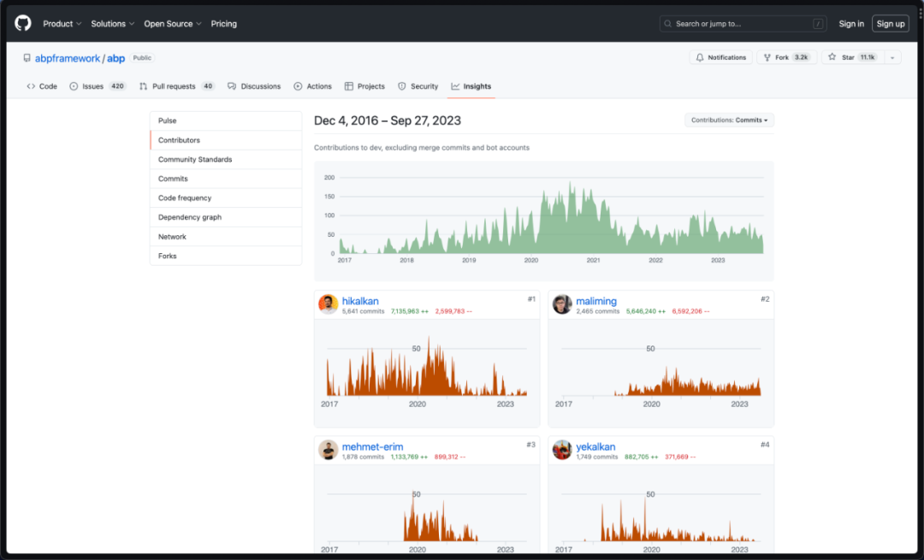Open the Contributions: Commits dropdown
Screen dimensions: 924x560
click(729, 121)
